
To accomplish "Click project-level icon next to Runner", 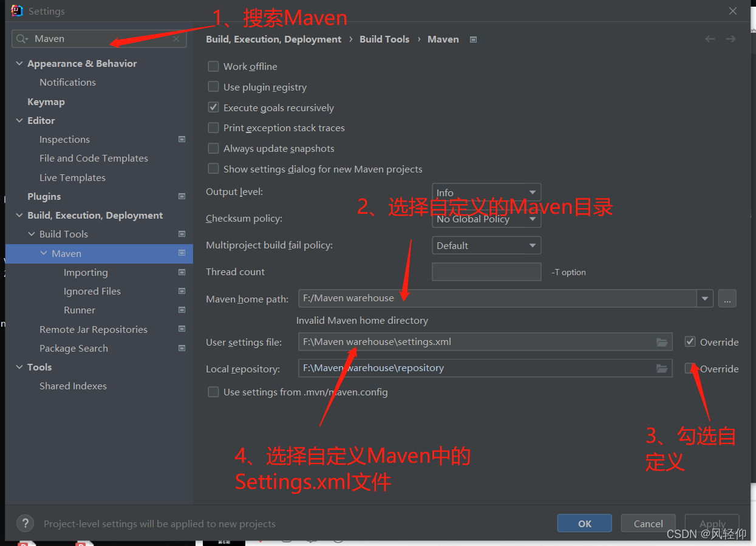I will click(182, 310).
